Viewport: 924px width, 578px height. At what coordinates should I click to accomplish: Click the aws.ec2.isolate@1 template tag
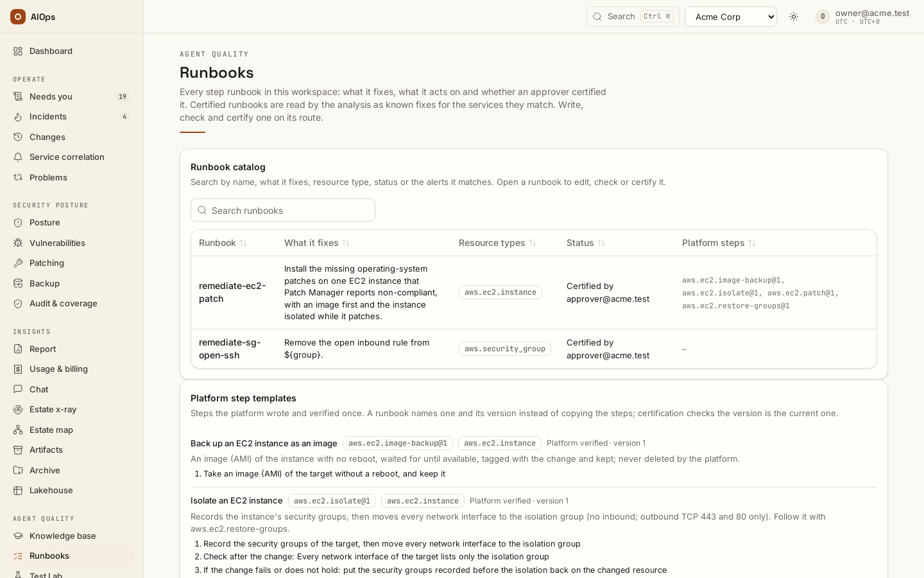(332, 501)
